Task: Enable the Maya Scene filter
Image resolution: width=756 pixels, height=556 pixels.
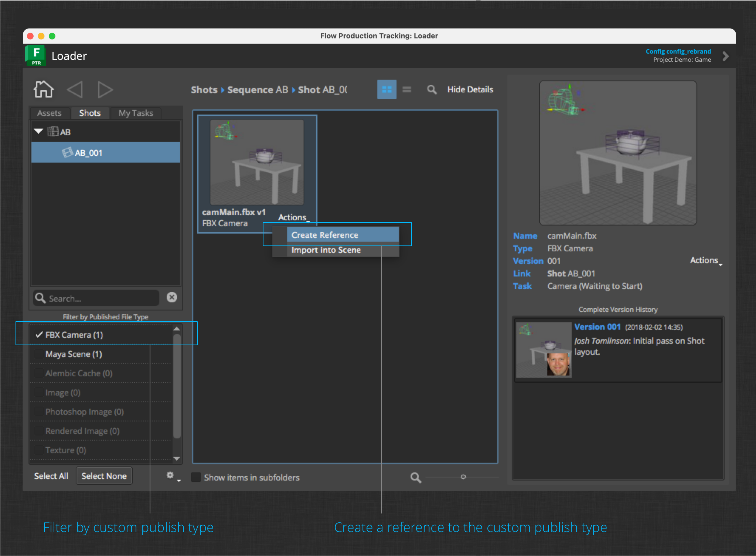Action: coord(39,354)
